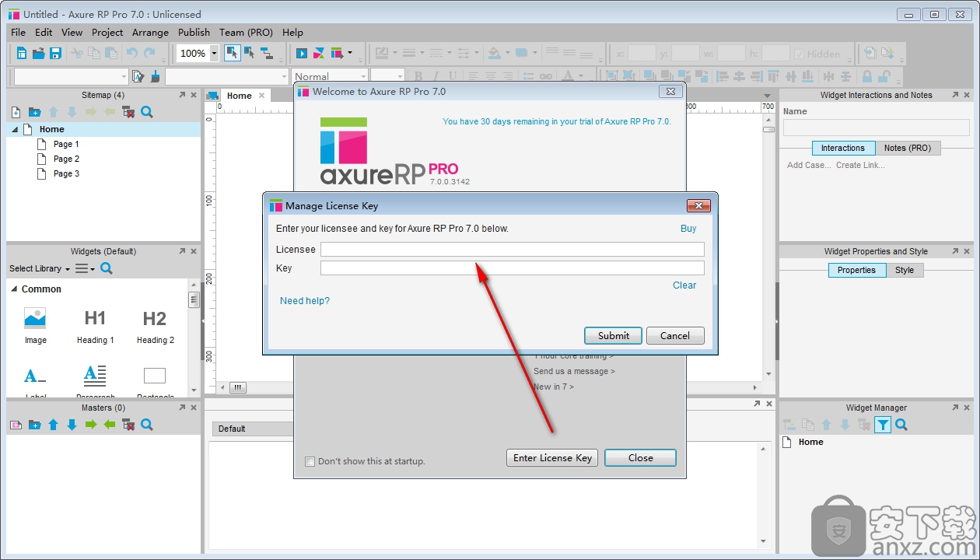Pick the Image widget in library
This screenshot has width=980, height=560.
[x=35, y=326]
